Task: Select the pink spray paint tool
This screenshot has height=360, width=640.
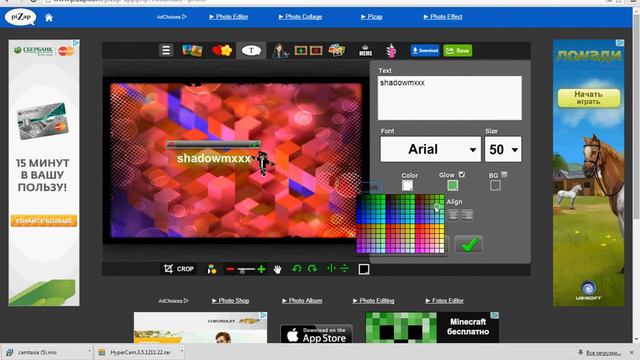Action: click(391, 51)
